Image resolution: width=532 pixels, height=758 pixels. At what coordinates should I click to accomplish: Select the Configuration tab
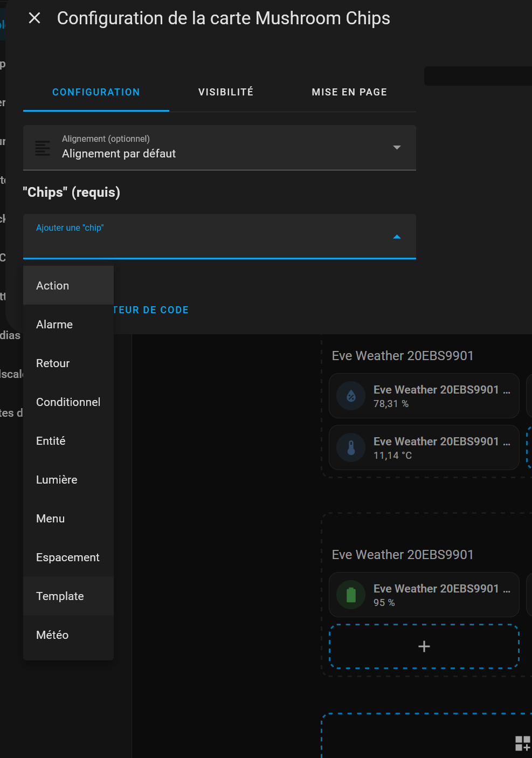click(96, 92)
